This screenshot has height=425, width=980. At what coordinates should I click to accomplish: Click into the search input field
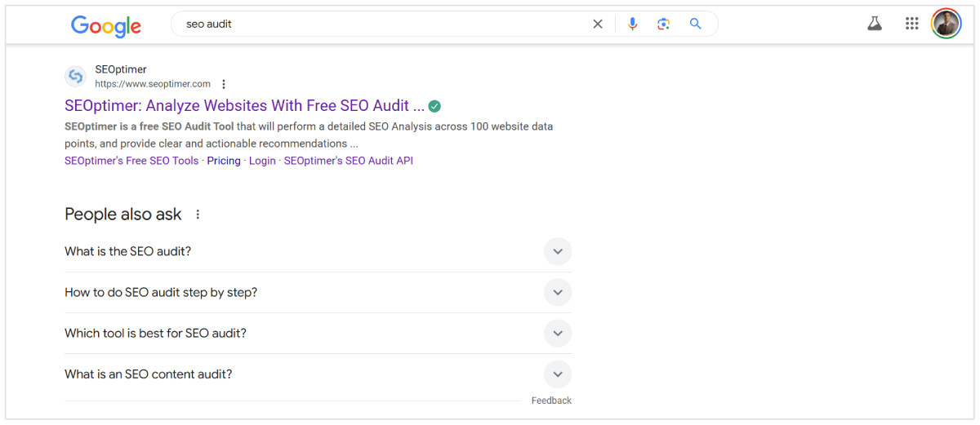376,24
